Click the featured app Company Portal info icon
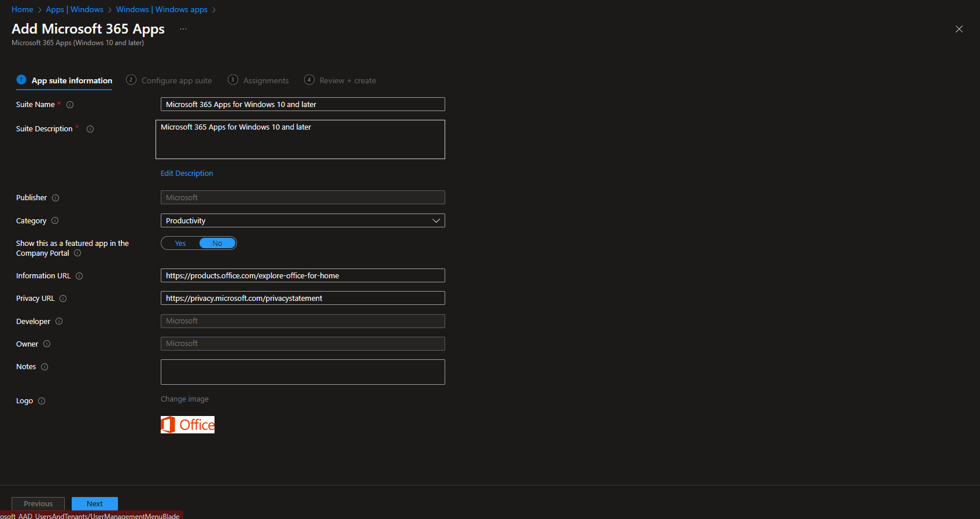This screenshot has width=980, height=519. click(77, 253)
